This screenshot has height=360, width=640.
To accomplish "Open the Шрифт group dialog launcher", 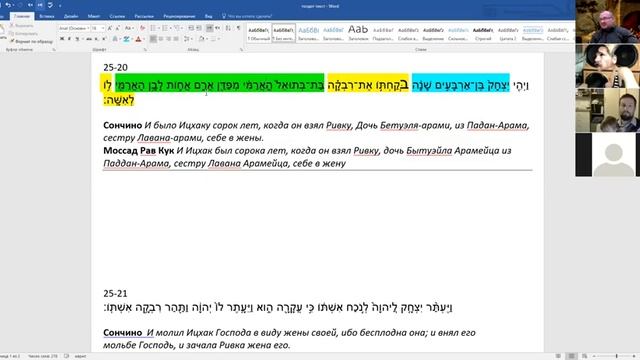I will point(145,50).
